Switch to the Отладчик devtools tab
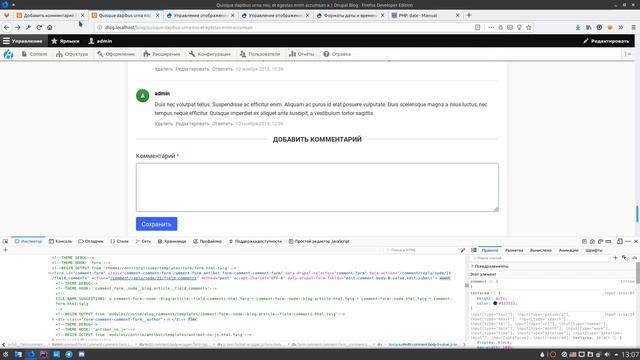This screenshot has height=360, width=640. click(91, 241)
